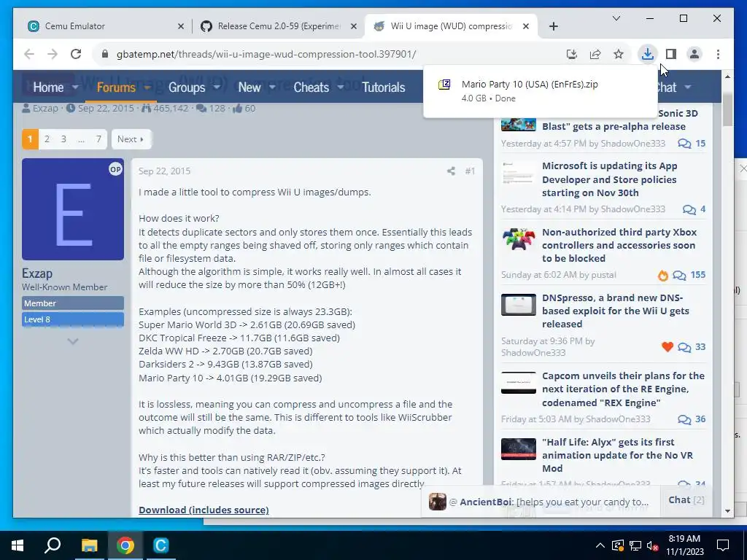Go to thread page 2

[x=47, y=139]
